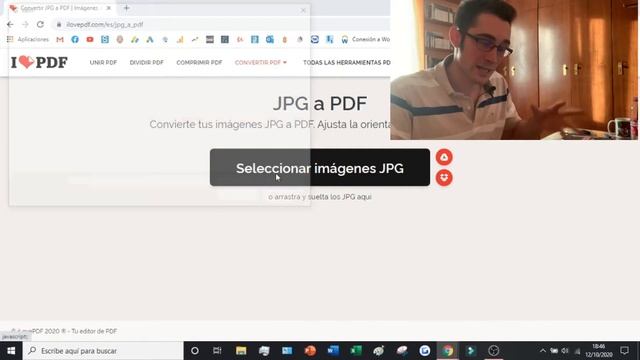640x360 pixels.
Task: Go forward in the browser
Action: tap(25, 24)
